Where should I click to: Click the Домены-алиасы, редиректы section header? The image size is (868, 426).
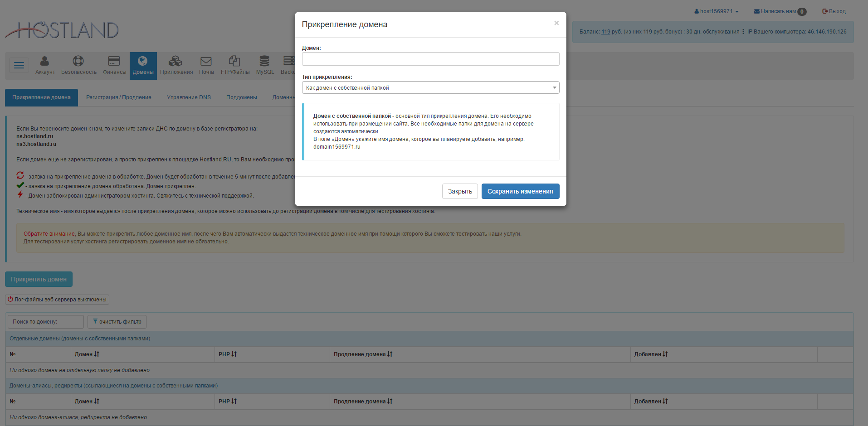pos(429,386)
